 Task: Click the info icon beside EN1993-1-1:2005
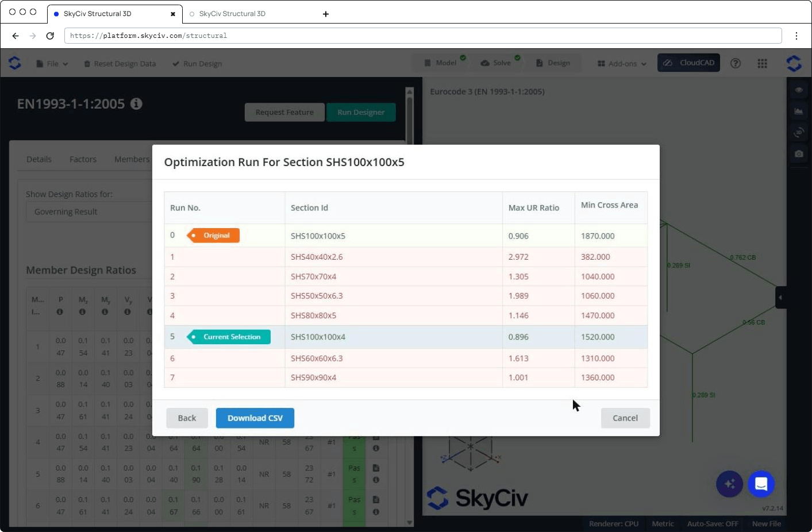pyautogui.click(x=136, y=103)
